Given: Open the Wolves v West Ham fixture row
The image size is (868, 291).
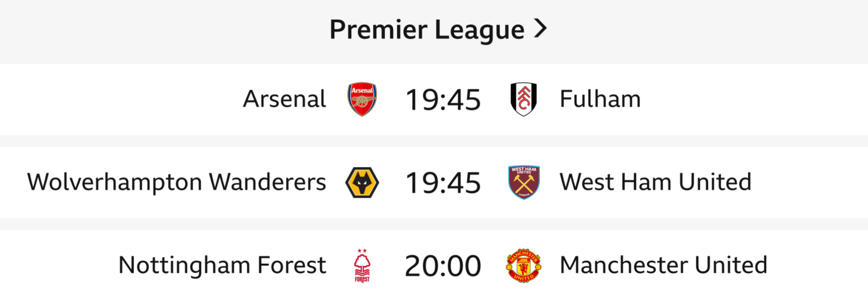Looking at the screenshot, I should [x=814, y=183].
